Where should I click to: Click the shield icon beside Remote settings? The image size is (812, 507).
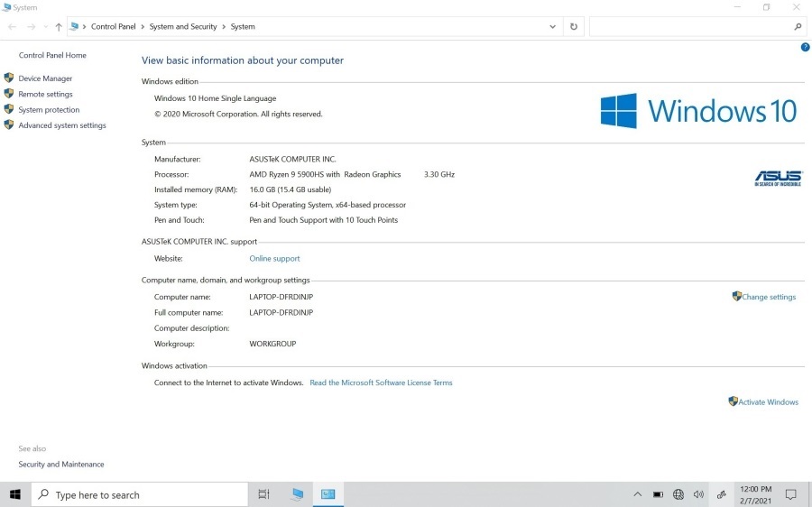(x=9, y=93)
